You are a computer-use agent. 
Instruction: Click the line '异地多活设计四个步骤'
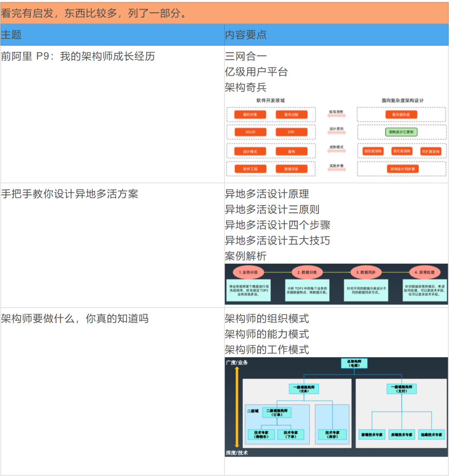tap(278, 225)
